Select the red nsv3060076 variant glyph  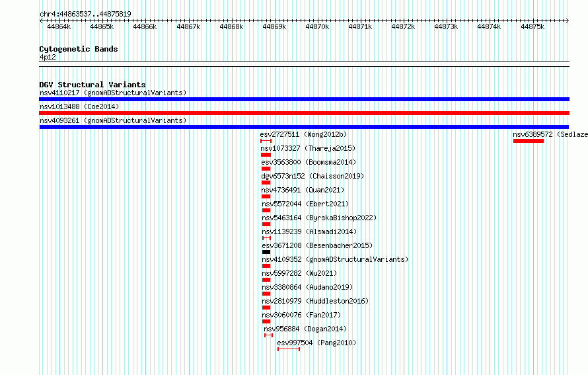(266, 321)
